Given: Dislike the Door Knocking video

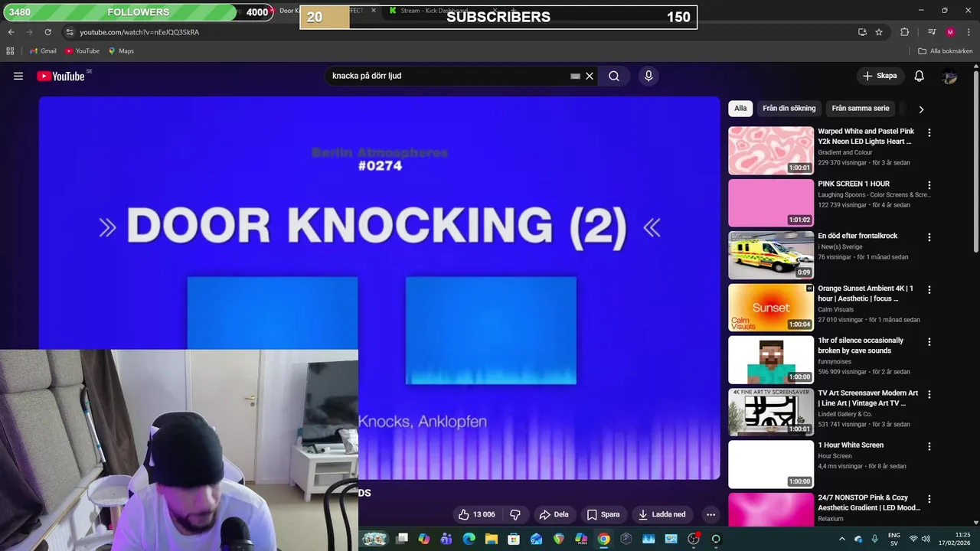Looking at the screenshot, I should coord(515,514).
